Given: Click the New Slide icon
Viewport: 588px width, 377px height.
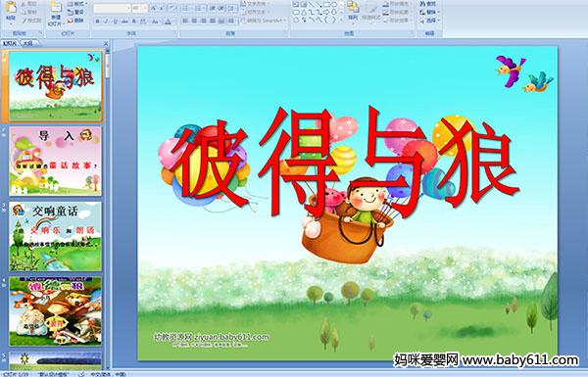Looking at the screenshot, I should pos(56,13).
